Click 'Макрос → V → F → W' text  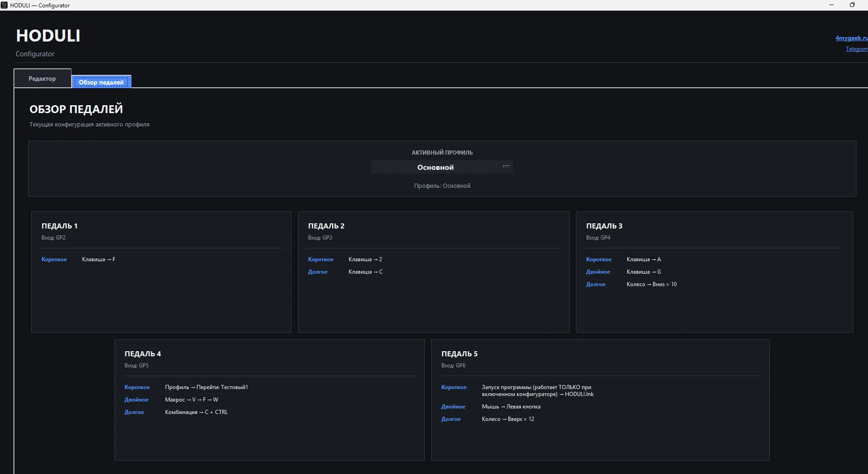[x=192, y=400]
